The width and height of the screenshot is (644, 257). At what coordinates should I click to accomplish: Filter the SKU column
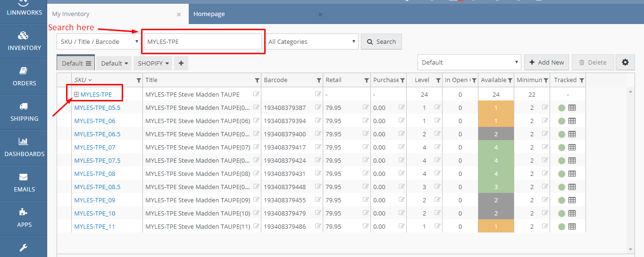click(138, 80)
